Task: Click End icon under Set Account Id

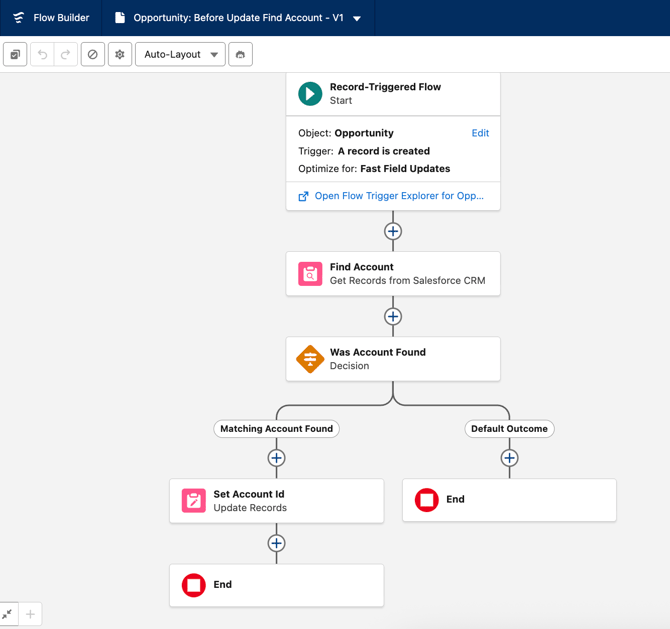Action: point(194,585)
